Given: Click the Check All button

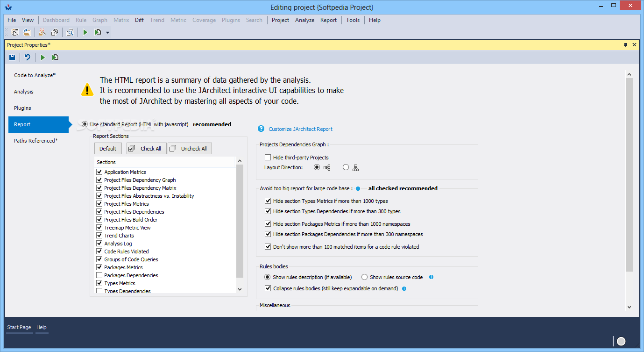Looking at the screenshot, I should click(x=146, y=149).
